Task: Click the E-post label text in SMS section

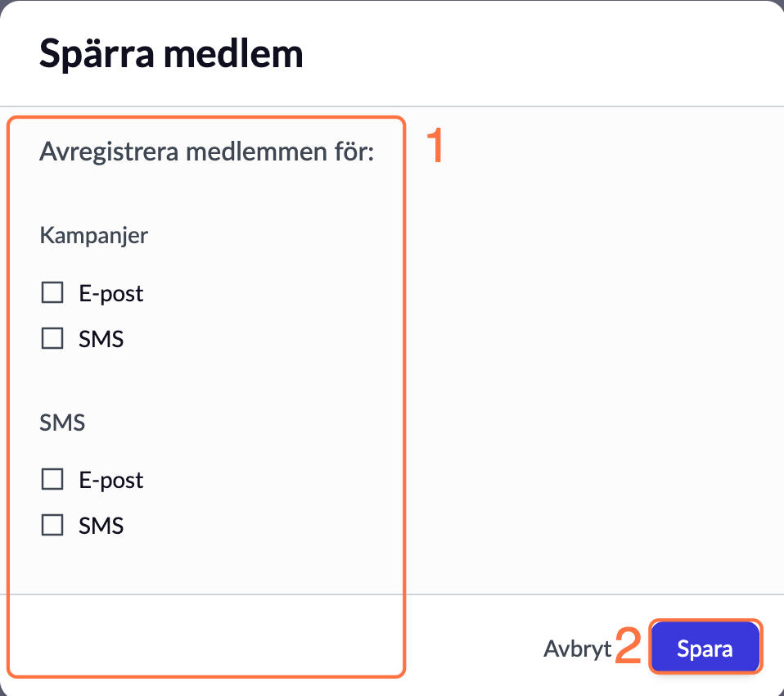Action: (111, 480)
